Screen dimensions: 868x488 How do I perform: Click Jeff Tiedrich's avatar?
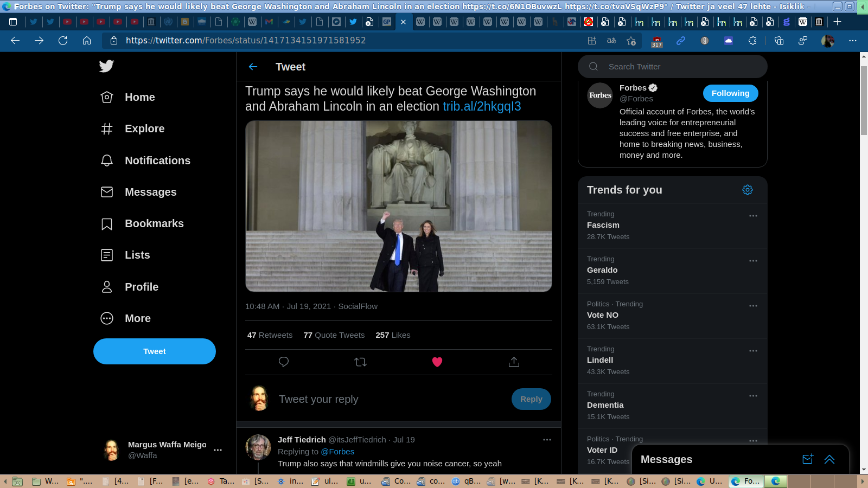[258, 447]
